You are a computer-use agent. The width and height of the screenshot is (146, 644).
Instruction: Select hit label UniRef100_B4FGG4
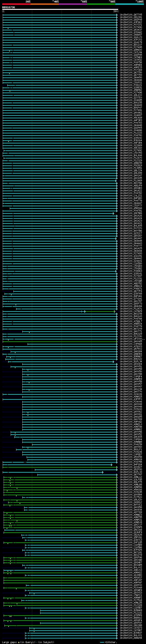tap(131, 464)
